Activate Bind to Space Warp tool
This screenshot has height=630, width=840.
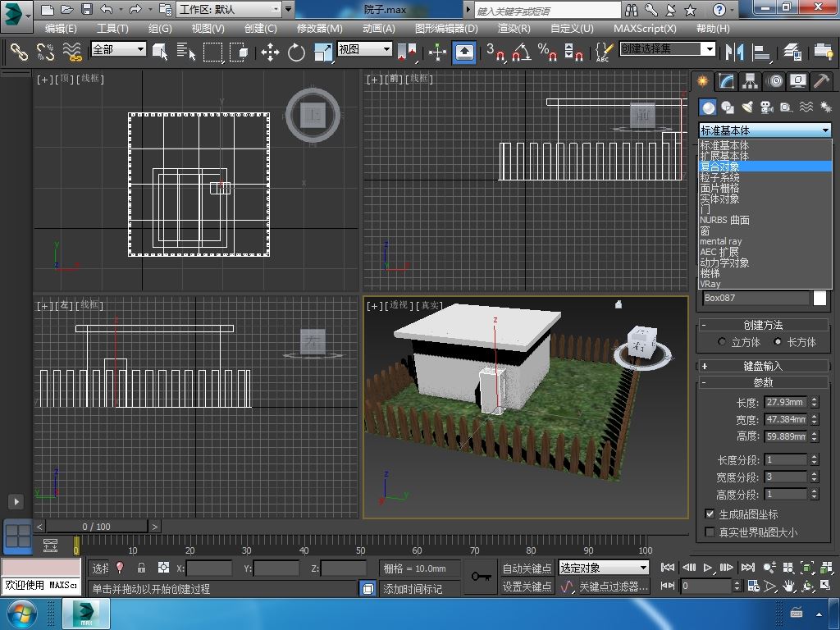(72, 52)
